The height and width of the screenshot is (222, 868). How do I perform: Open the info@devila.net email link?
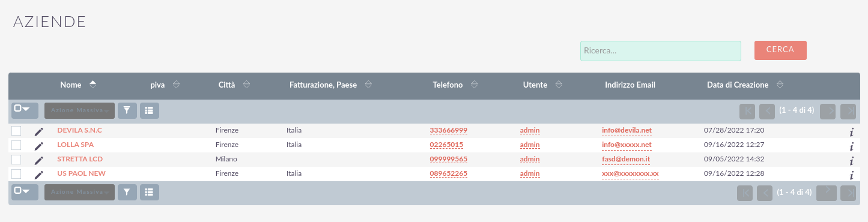pyautogui.click(x=627, y=130)
